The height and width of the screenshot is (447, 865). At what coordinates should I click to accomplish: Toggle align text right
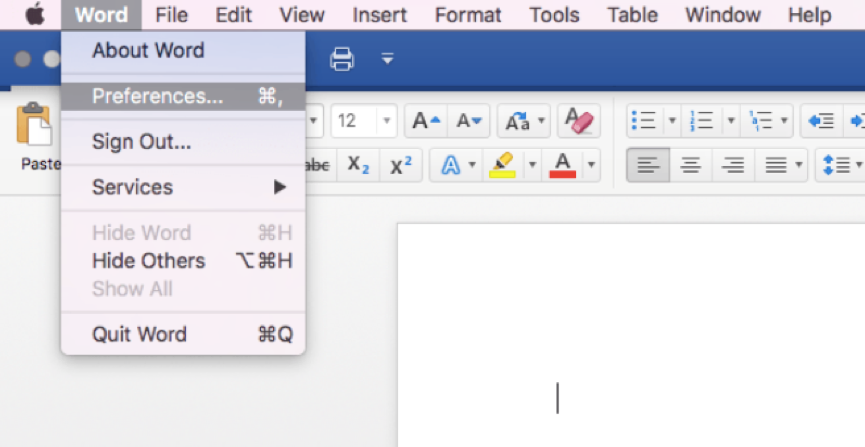733,165
